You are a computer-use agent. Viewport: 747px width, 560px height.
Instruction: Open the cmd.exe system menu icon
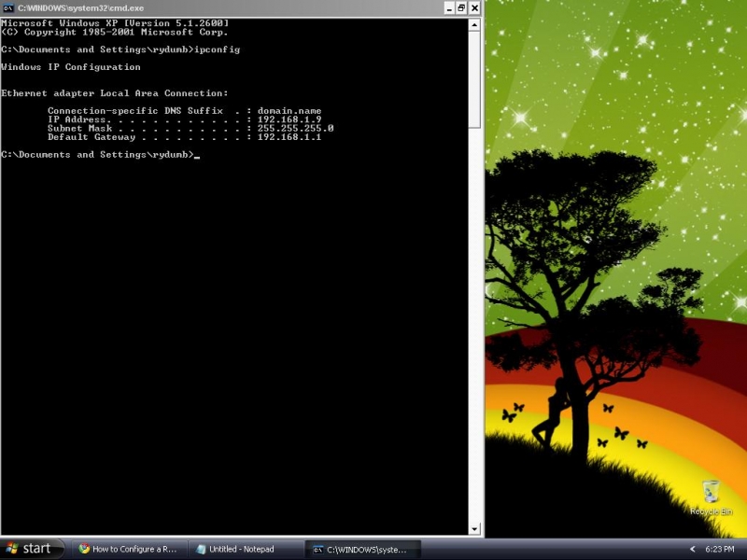pos(7,7)
